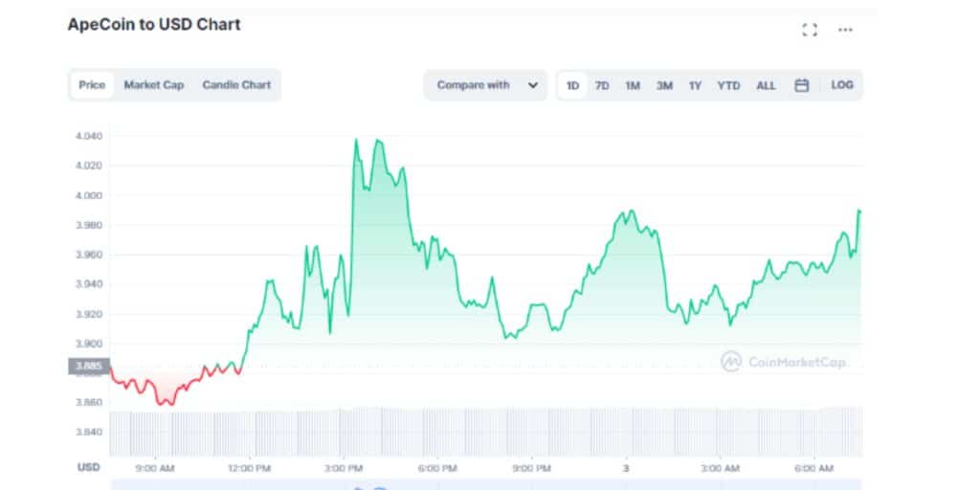Click the 3.885 opening price label
This screenshot has height=490, width=980.
pyautogui.click(x=89, y=367)
